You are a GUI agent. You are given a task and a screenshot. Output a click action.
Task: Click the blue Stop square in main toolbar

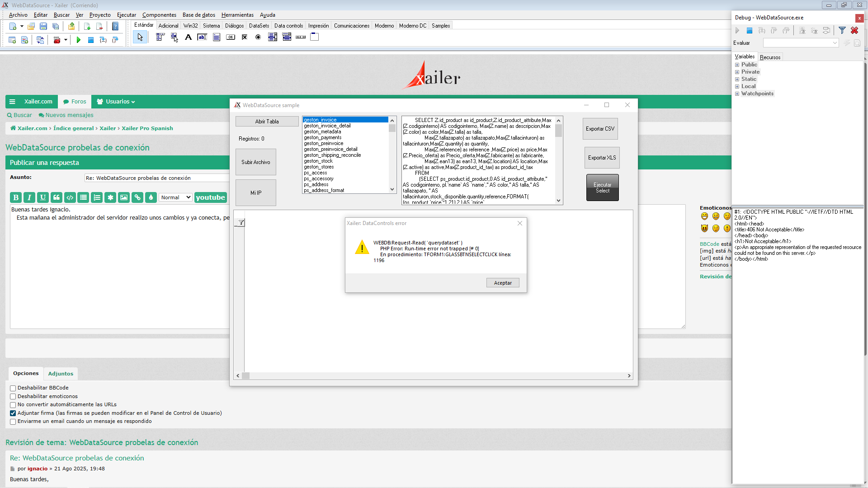(x=91, y=40)
